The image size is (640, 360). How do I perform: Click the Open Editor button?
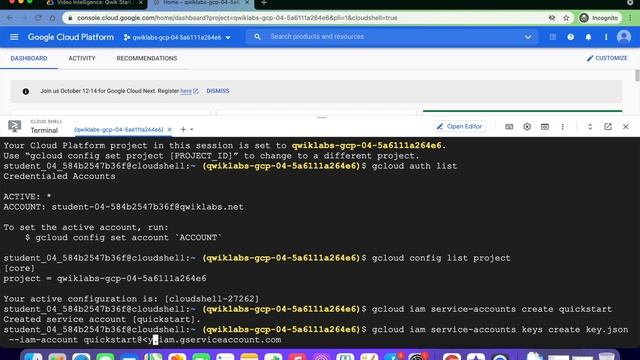[x=460, y=127]
